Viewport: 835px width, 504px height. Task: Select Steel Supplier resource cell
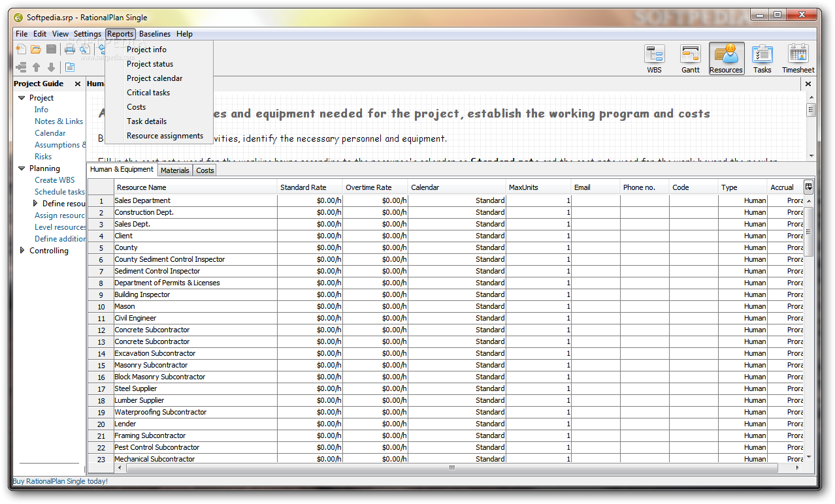195,388
